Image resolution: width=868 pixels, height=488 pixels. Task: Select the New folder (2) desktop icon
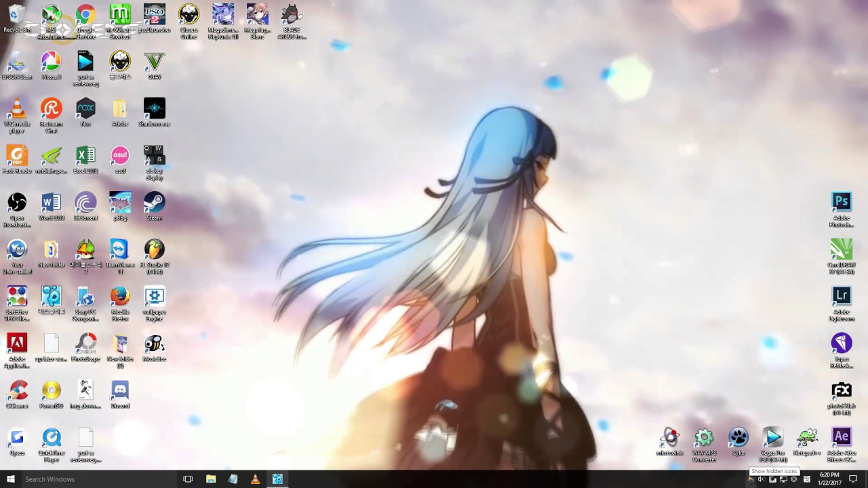click(x=120, y=350)
